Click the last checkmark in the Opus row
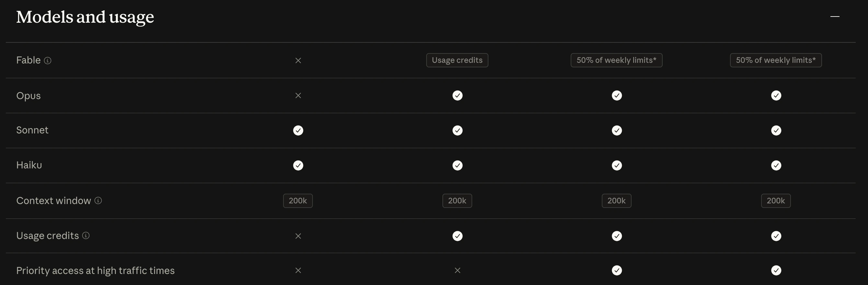868x285 pixels. pyautogui.click(x=776, y=96)
